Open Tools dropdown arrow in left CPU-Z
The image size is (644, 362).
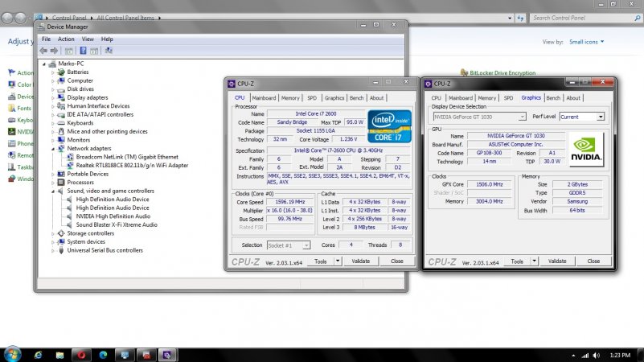point(338,261)
